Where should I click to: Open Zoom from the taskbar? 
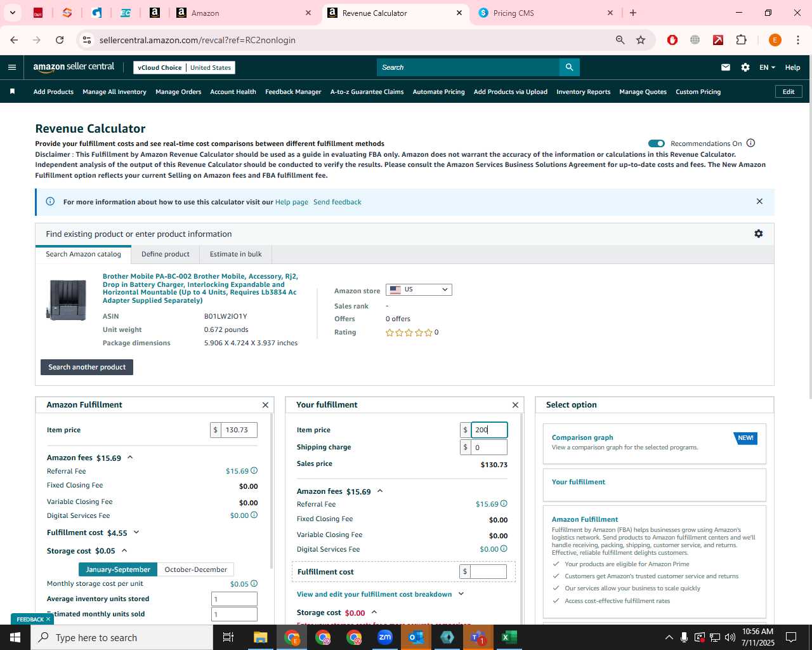(385, 637)
